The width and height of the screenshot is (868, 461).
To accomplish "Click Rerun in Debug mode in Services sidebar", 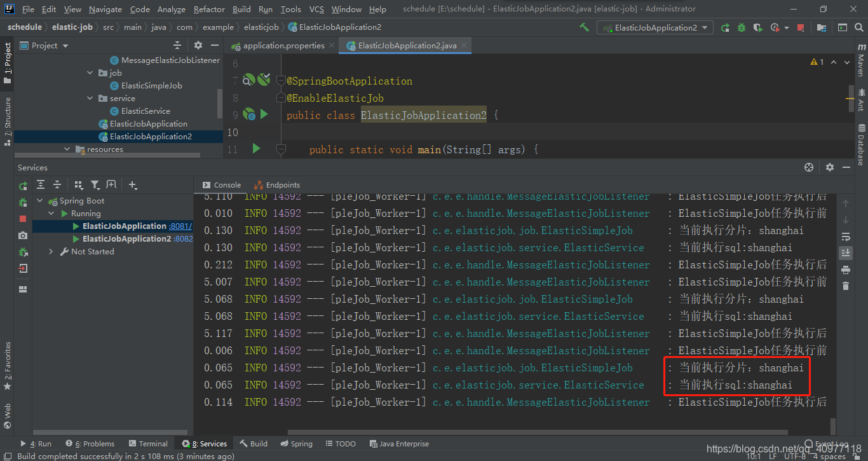I will 23,202.
